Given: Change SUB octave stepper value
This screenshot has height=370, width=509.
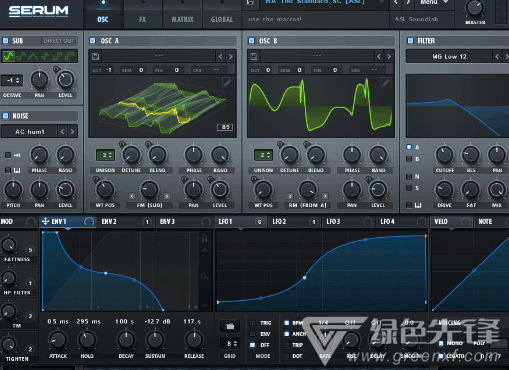Looking at the screenshot, I should point(12,80).
